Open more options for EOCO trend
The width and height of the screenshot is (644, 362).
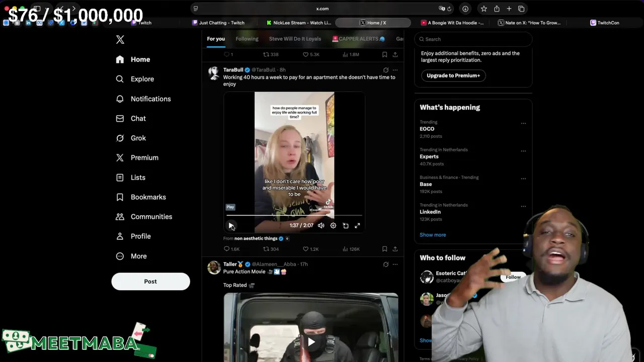pos(523,123)
